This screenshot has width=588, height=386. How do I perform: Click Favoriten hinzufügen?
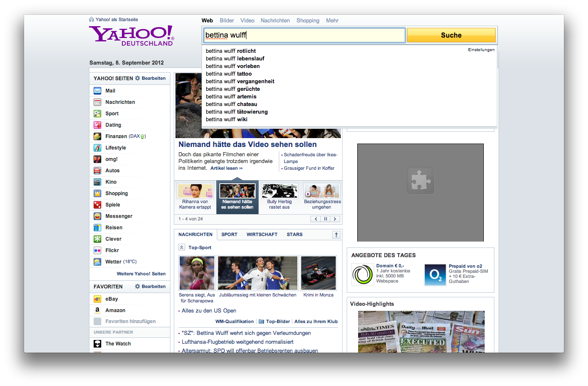130,321
